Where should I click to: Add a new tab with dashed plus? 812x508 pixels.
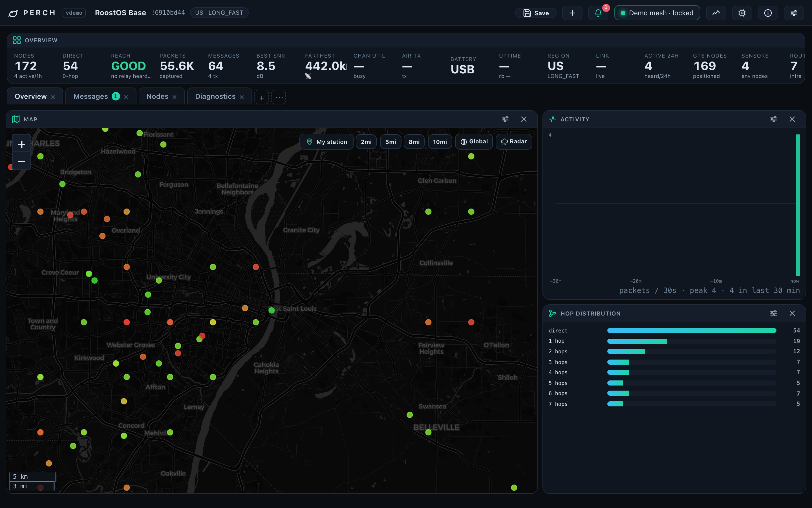pos(261,97)
